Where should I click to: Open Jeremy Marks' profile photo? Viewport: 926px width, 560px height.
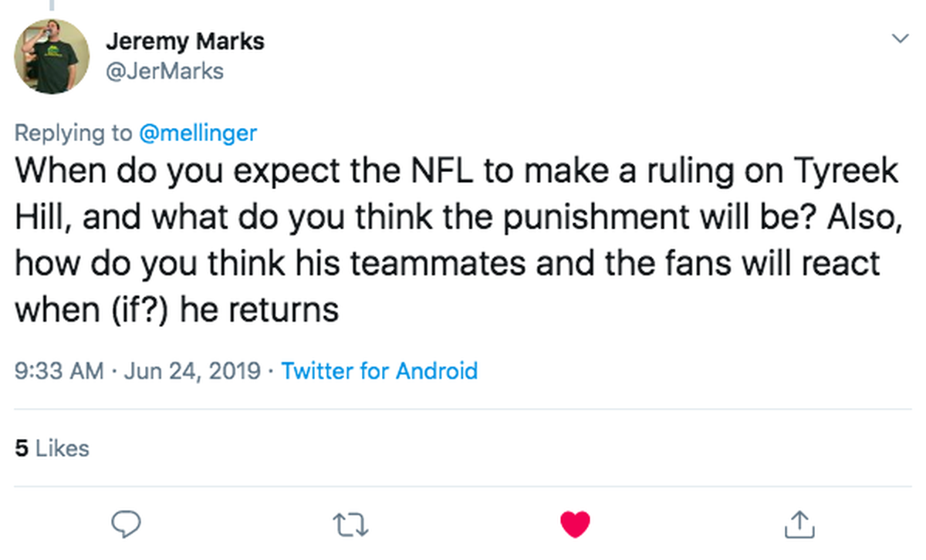pos(52,56)
